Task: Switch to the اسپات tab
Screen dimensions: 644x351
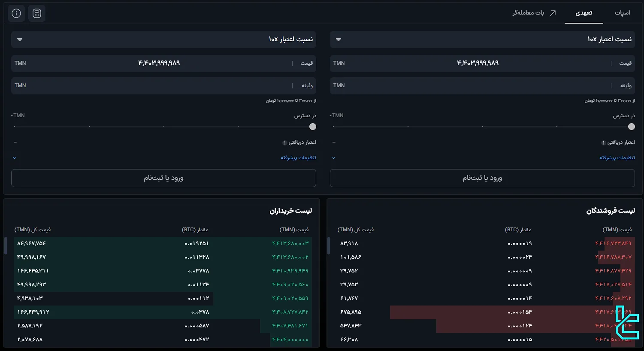Action: [622, 12]
